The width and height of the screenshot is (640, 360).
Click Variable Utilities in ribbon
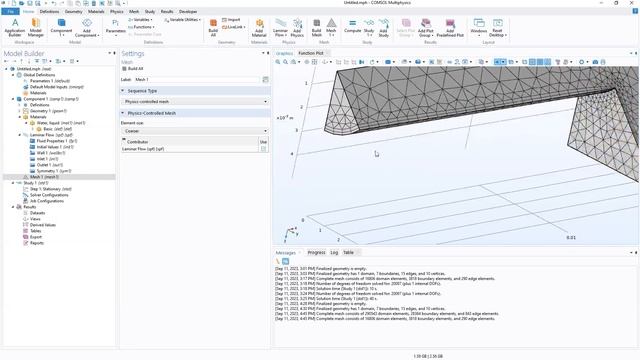click(x=182, y=20)
